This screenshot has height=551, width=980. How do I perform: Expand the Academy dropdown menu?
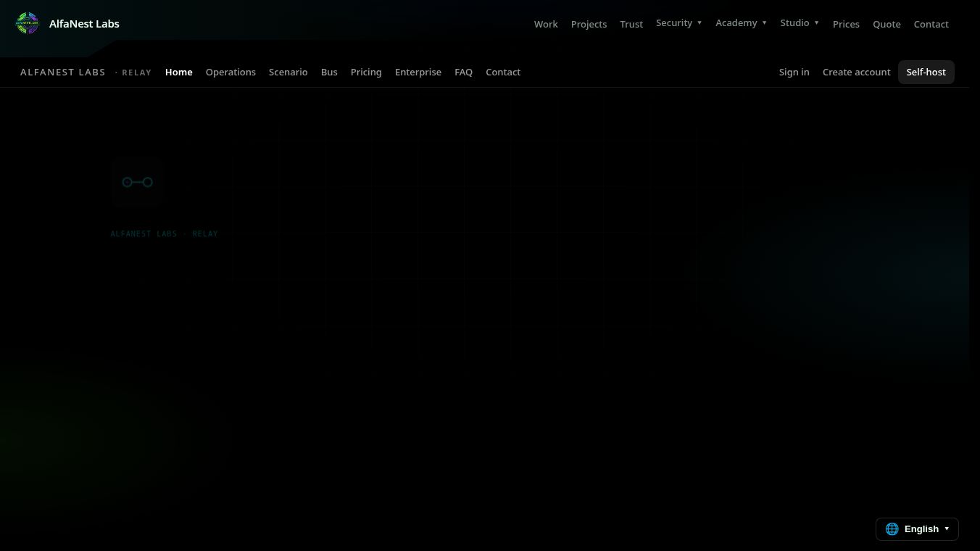coord(742,23)
